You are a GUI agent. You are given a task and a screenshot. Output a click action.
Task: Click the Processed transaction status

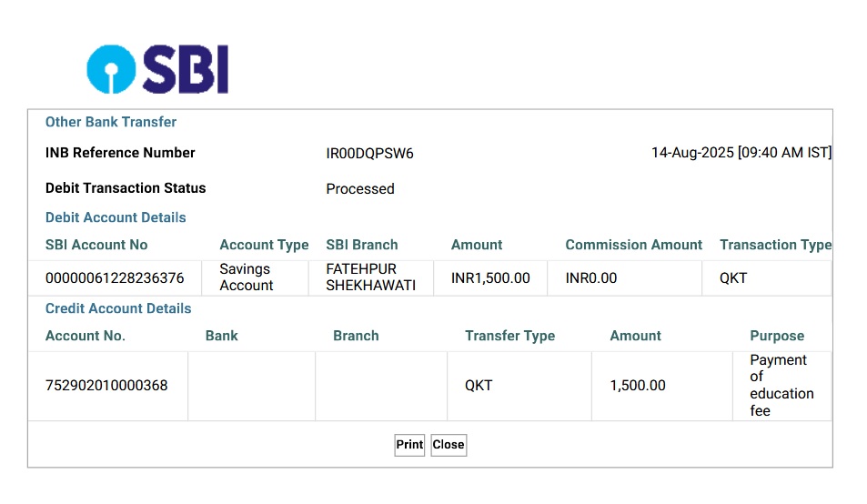360,189
